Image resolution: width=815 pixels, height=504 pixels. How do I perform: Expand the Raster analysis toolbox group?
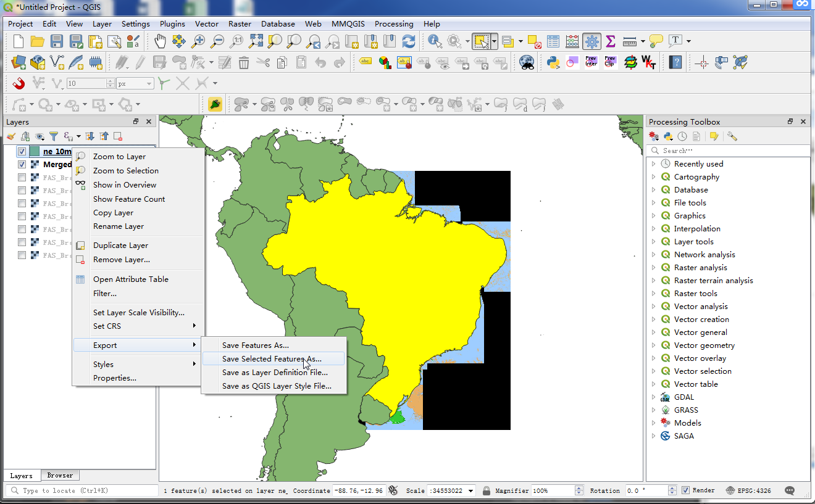coord(654,268)
